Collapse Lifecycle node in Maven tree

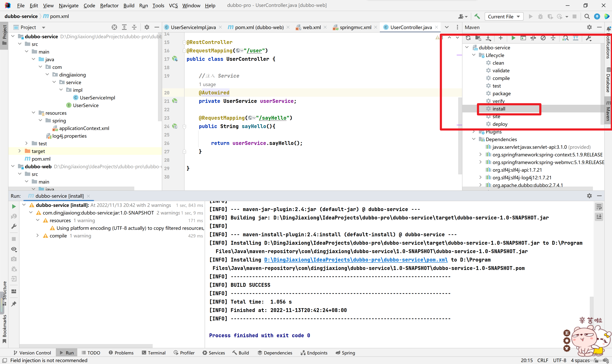(x=474, y=55)
